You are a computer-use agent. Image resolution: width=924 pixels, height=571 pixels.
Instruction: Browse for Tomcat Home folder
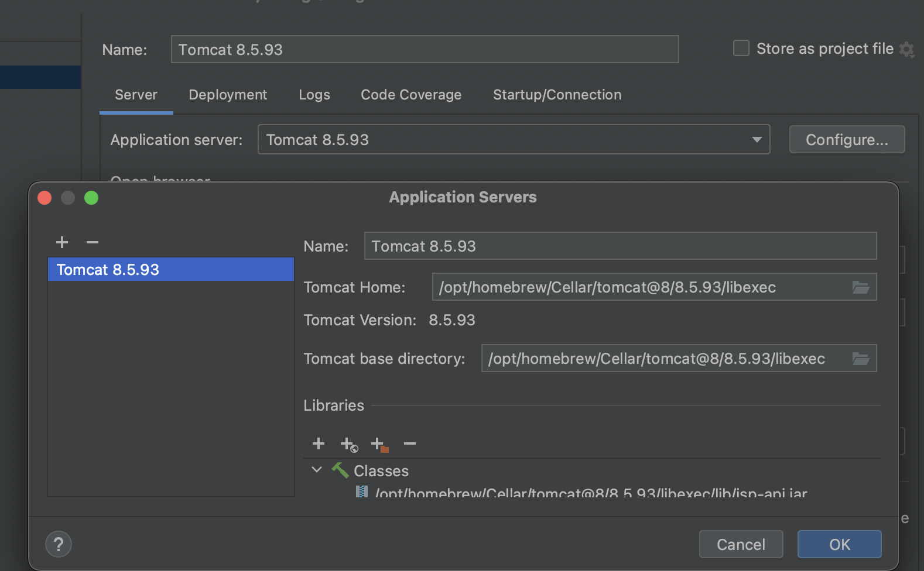tap(861, 287)
